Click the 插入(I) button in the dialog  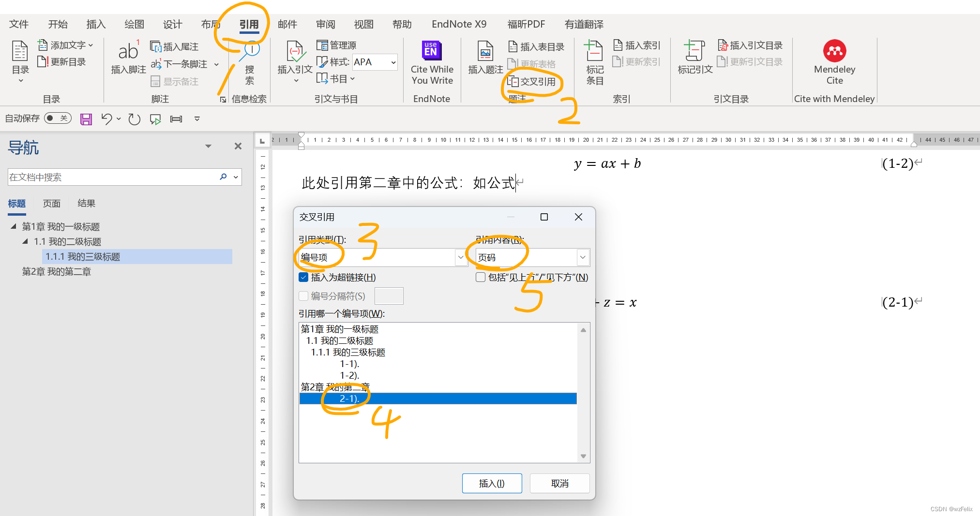click(x=492, y=484)
